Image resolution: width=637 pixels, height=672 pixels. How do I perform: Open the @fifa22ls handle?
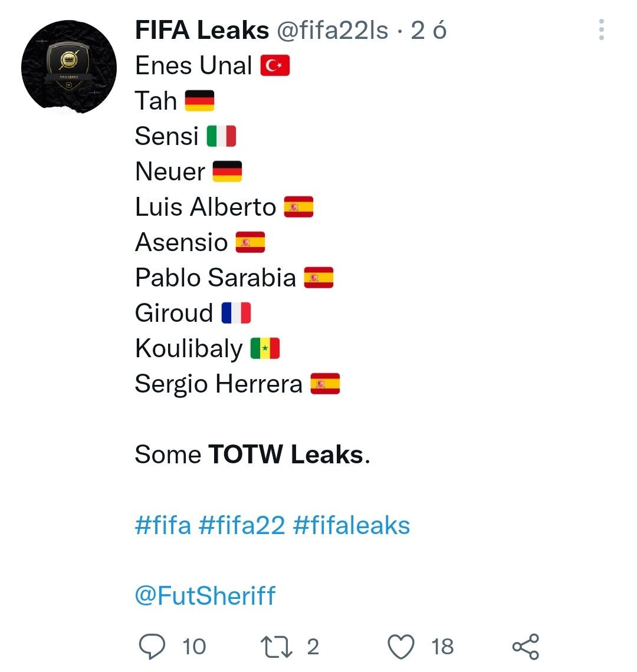click(x=333, y=31)
